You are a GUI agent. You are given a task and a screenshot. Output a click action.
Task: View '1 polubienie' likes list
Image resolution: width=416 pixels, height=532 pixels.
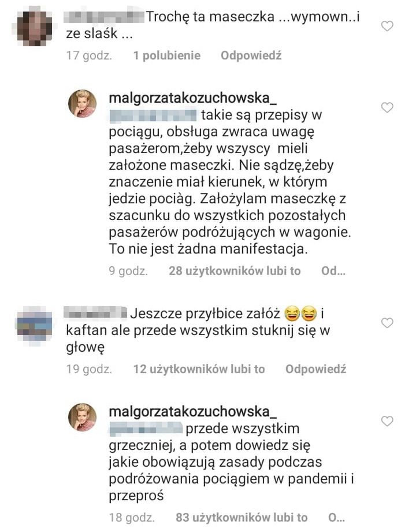tap(166, 55)
